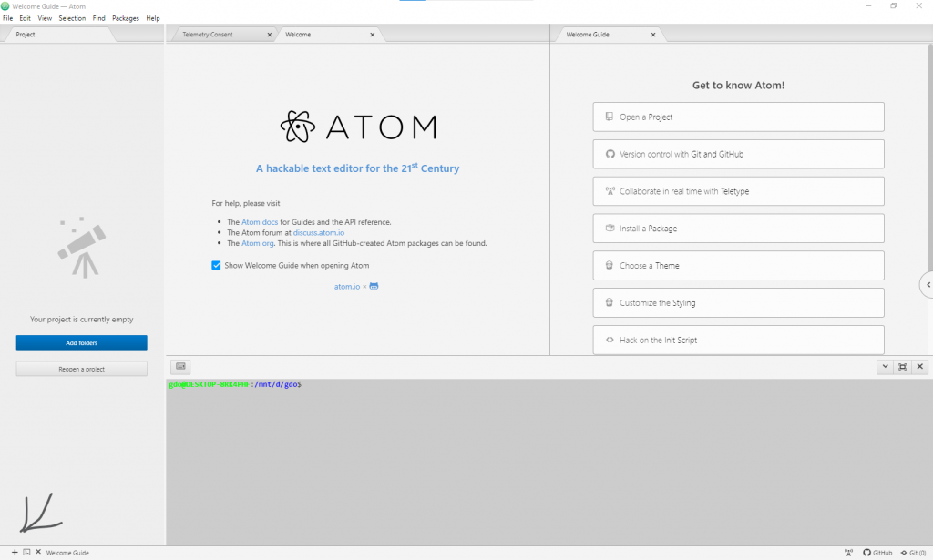Expand the Open a Project card
Screen dimensions: 933x560
point(738,117)
